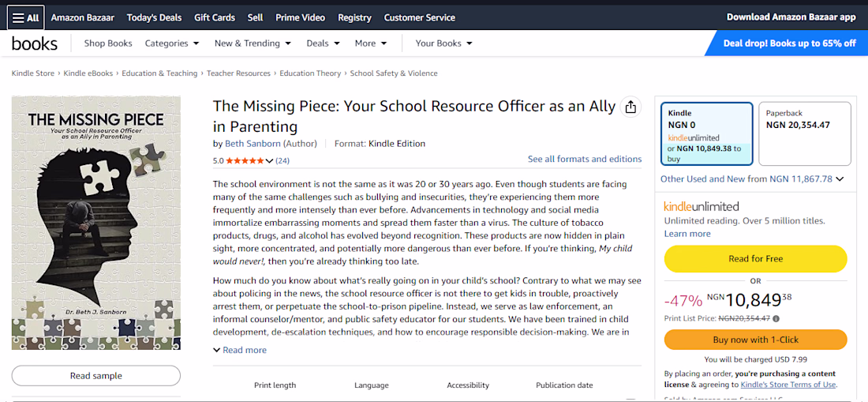Expand description with Read more

coord(240,350)
